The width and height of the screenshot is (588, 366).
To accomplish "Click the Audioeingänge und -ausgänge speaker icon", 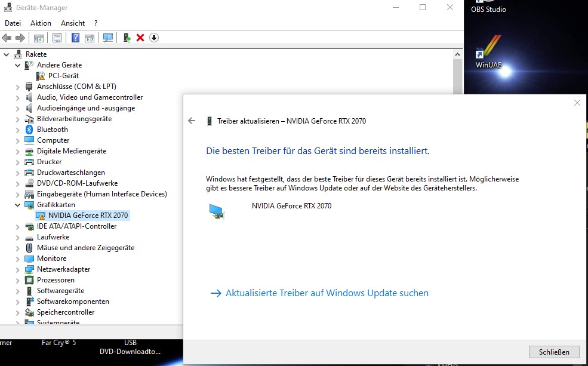I will (x=29, y=108).
